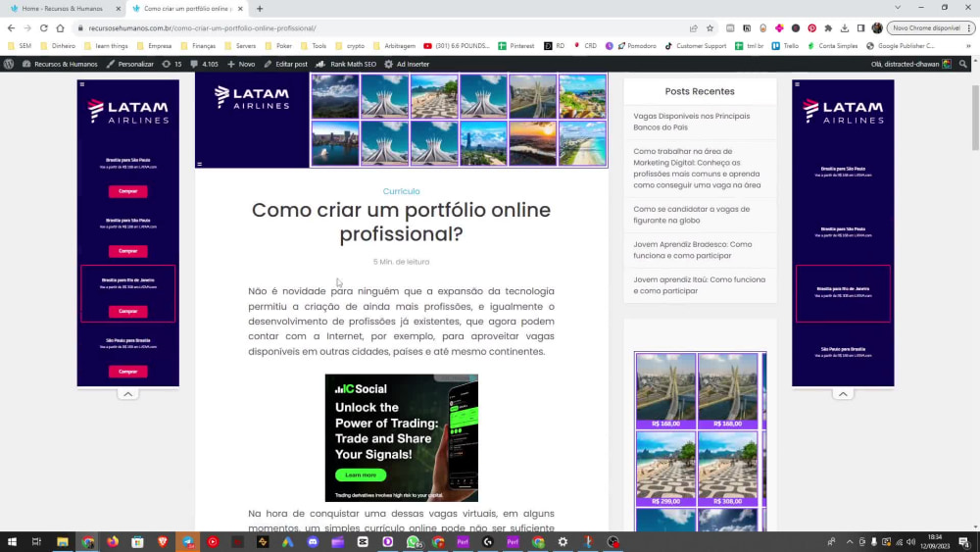The image size is (980, 552).
Task: Open the WordPress admin bar search icon
Action: point(963,64)
